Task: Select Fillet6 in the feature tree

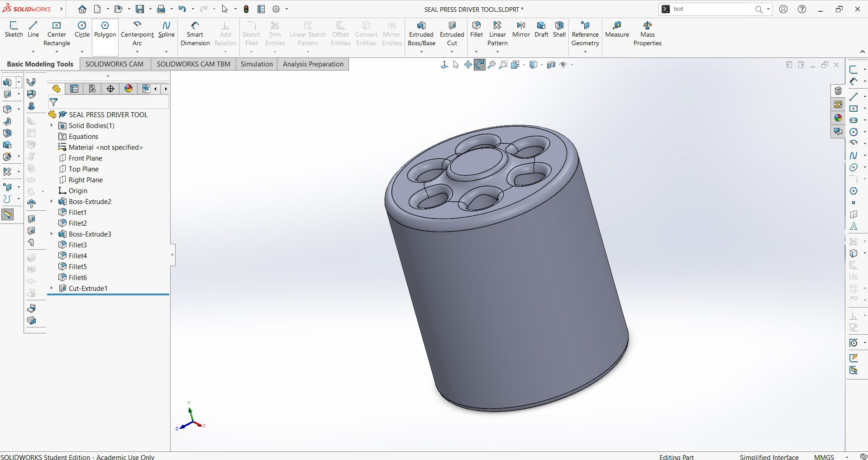Action: (x=77, y=277)
